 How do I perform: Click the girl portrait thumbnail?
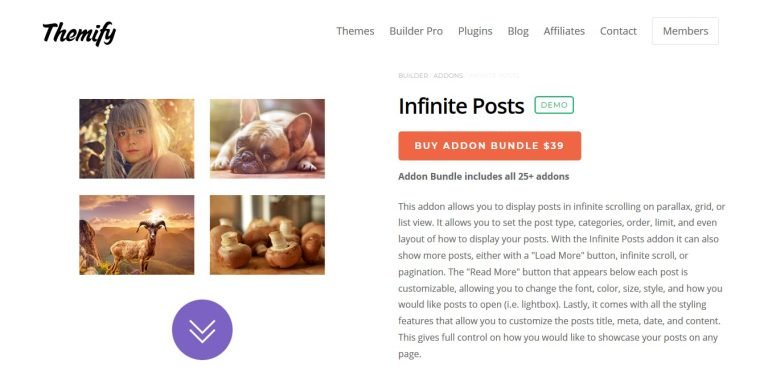[x=137, y=139]
